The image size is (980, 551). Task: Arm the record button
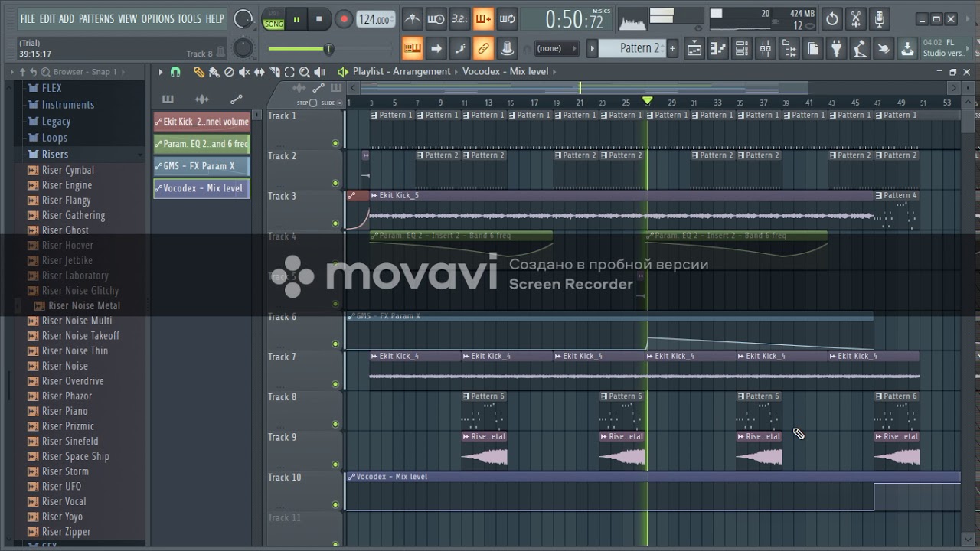pyautogui.click(x=344, y=19)
